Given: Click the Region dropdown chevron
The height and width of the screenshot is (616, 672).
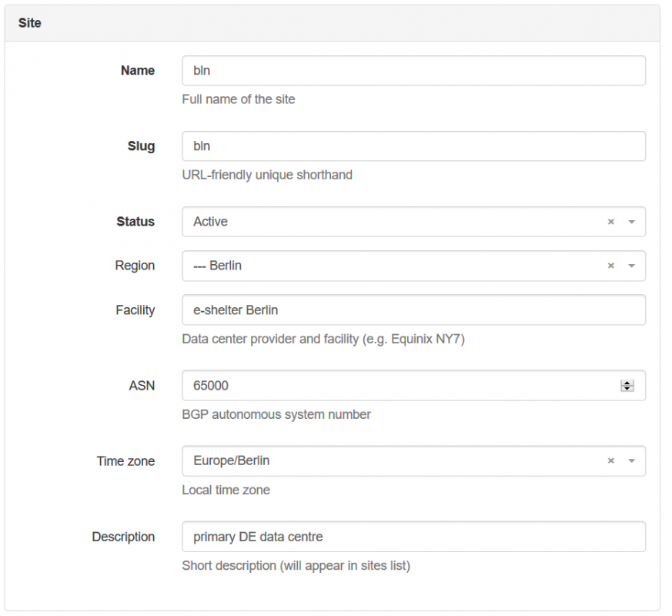Looking at the screenshot, I should tap(630, 266).
